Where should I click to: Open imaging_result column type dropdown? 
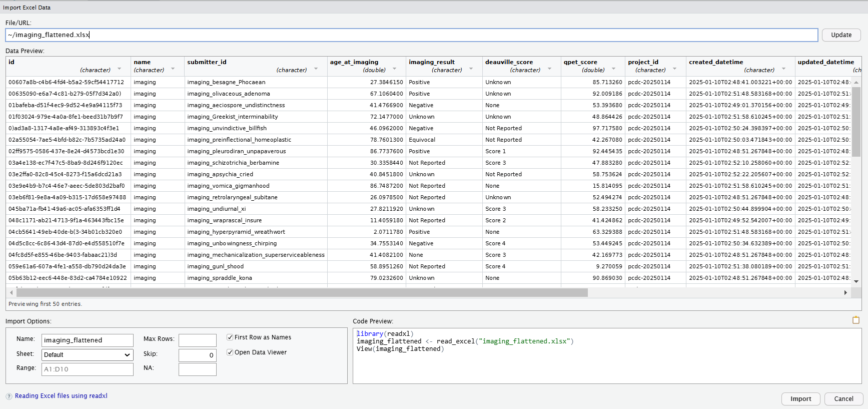click(471, 69)
